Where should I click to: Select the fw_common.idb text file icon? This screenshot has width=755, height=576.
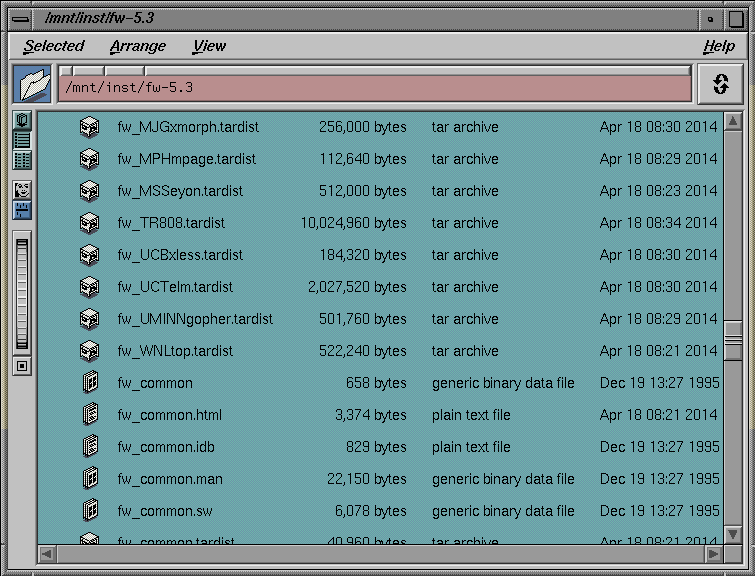click(x=91, y=447)
